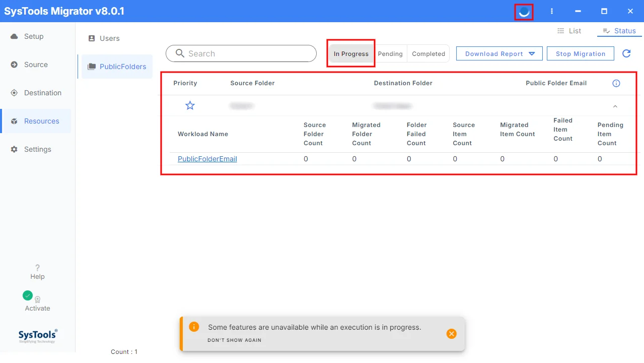
Task: Select Resources in the sidebar
Action: pos(36,121)
